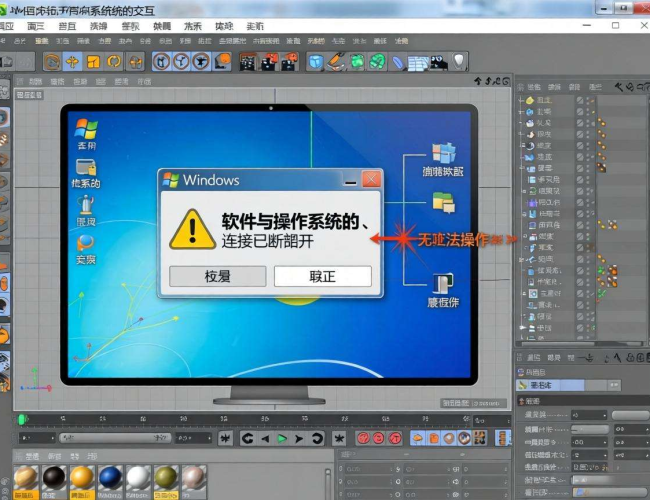
Task: Open the first coordinate field spinner arrow
Action: point(391,469)
